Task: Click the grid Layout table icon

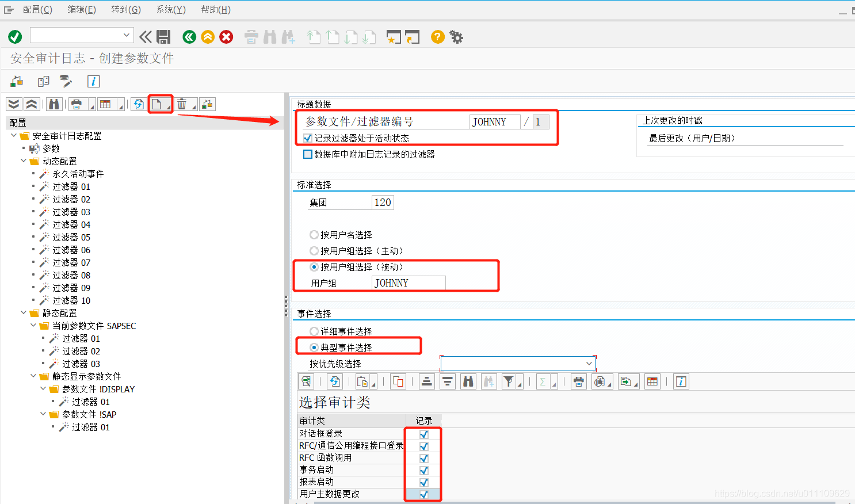Action: (x=652, y=381)
